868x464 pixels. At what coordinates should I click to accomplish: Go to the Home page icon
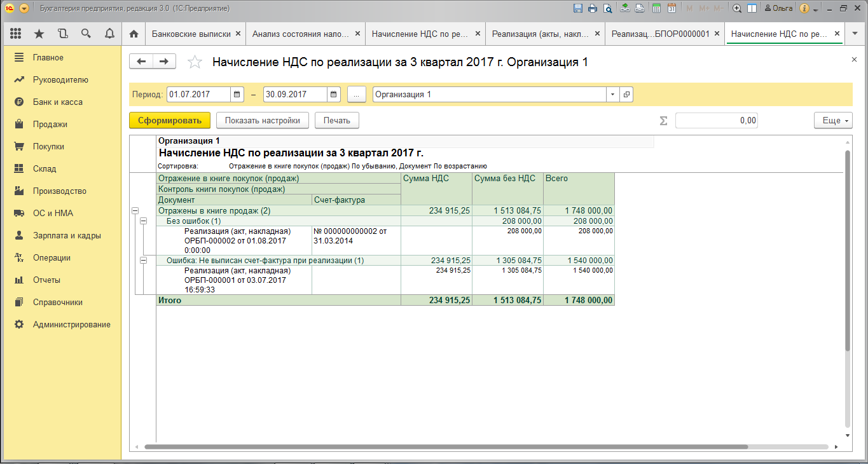pos(134,34)
